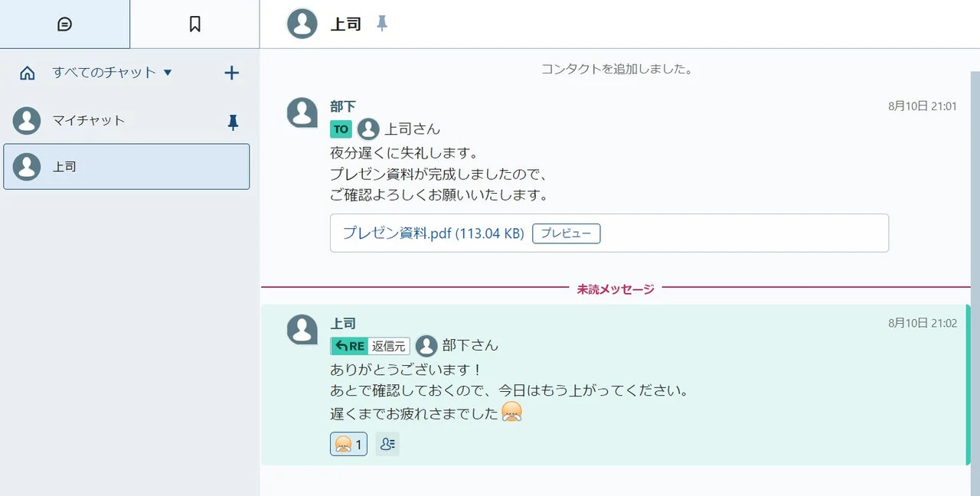The height and width of the screenshot is (496, 980).
Task: Click the plus icon to add chat
Action: click(x=231, y=73)
